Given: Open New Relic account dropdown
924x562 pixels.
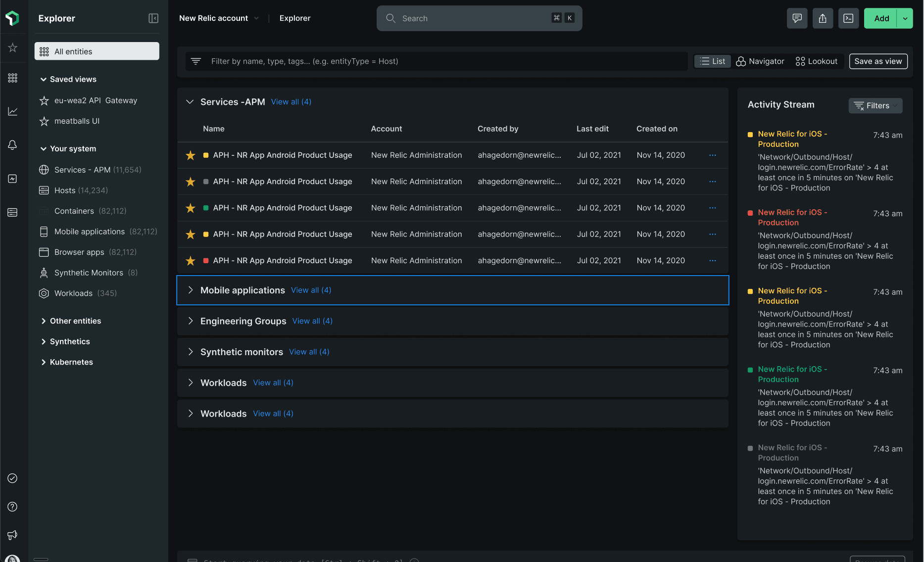Looking at the screenshot, I should tap(219, 18).
